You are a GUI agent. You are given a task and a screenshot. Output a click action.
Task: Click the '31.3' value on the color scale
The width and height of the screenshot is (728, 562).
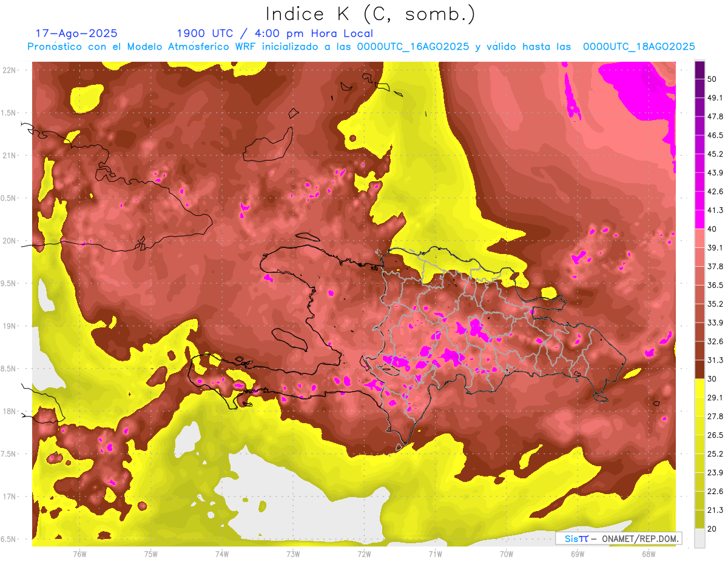(715, 360)
